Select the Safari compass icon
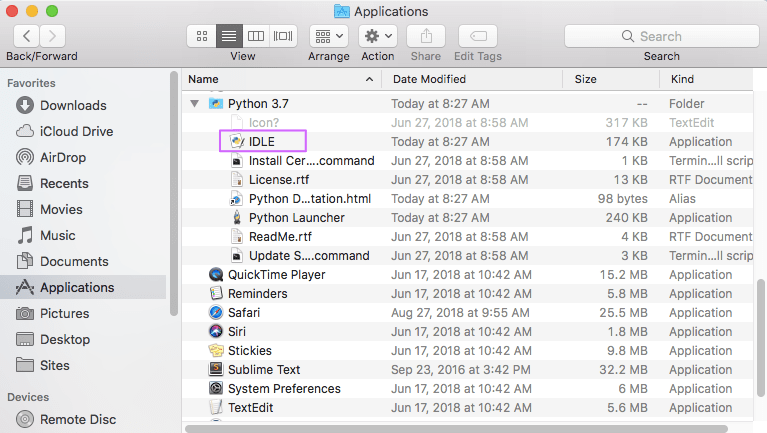This screenshot has height=433, width=767. click(x=216, y=313)
